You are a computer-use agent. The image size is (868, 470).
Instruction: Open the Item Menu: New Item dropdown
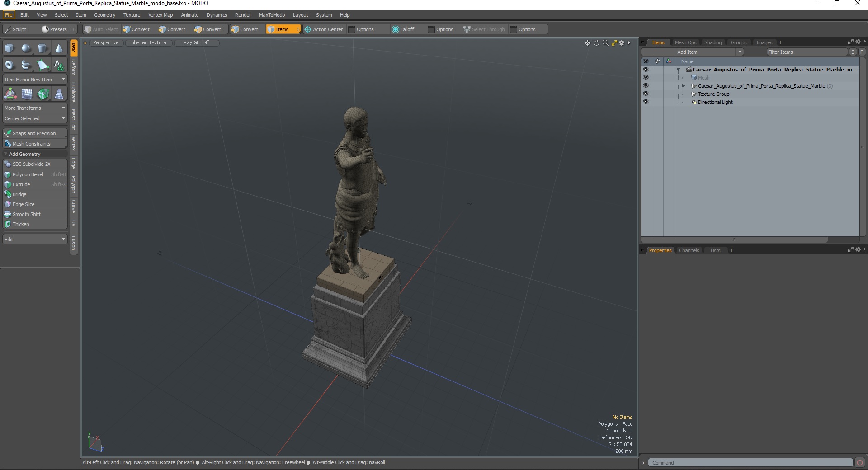point(35,80)
